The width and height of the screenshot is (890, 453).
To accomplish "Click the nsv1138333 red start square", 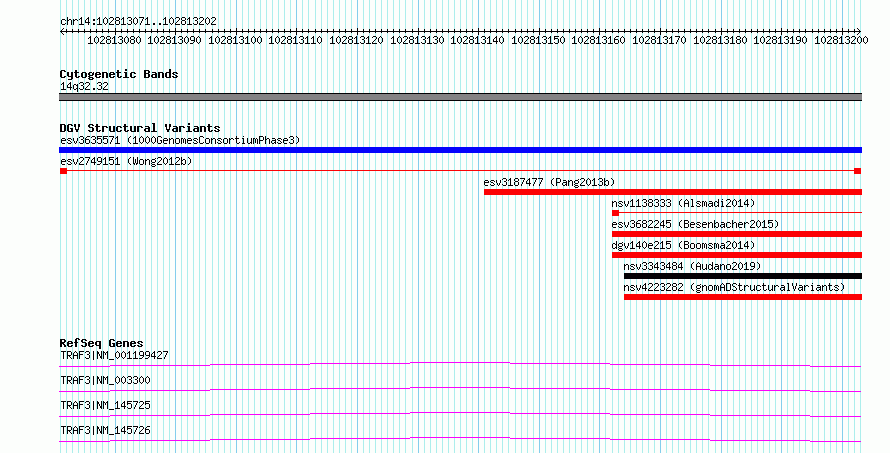I will click(615, 213).
